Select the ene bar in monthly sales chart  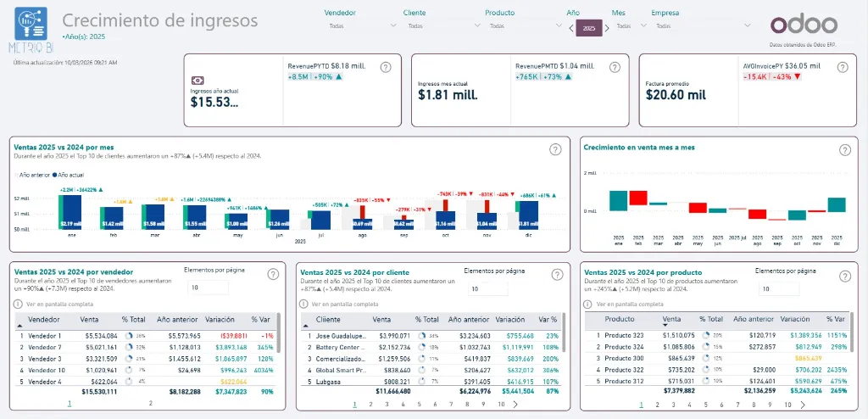pos(72,212)
